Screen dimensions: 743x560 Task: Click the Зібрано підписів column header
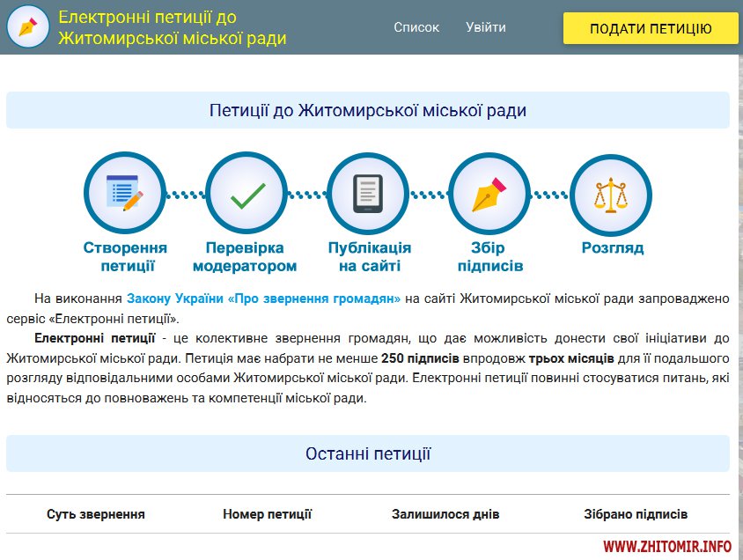[636, 514]
